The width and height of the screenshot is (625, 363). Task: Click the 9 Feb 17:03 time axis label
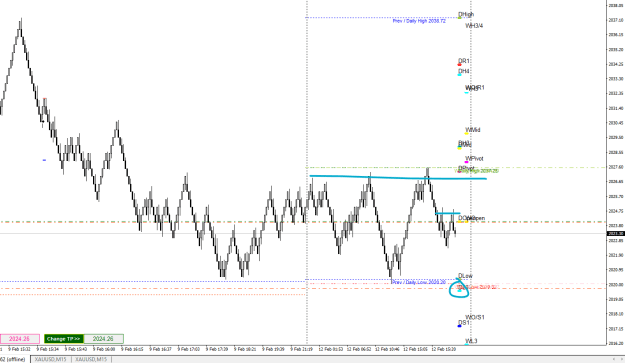pos(189,349)
